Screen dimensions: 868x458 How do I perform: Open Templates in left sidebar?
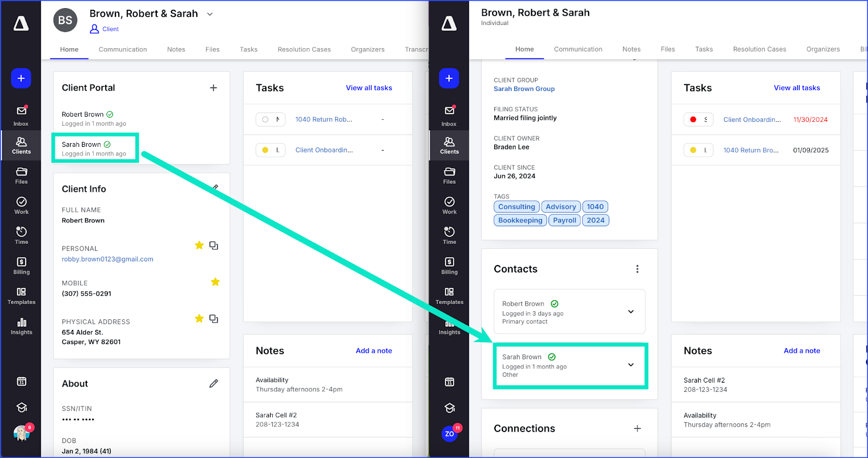21,295
